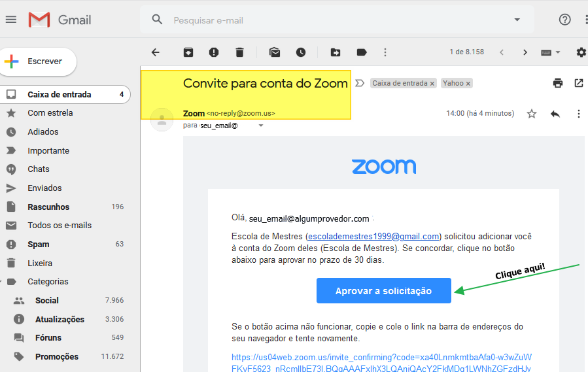
Task: Open the input tools keyboard icon
Action: pyautogui.click(x=546, y=52)
